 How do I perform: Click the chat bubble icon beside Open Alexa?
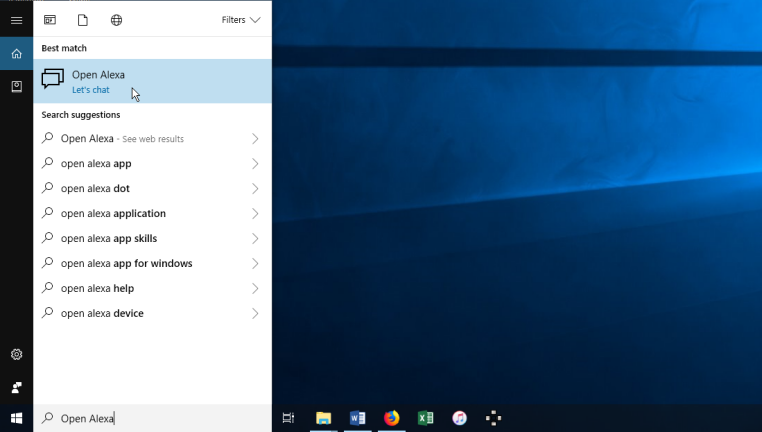52,79
